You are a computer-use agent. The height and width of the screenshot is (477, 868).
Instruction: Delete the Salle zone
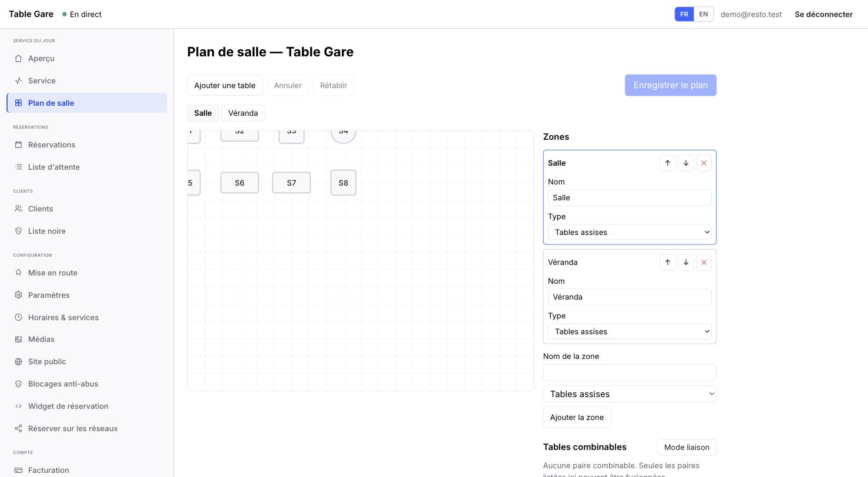(x=704, y=163)
